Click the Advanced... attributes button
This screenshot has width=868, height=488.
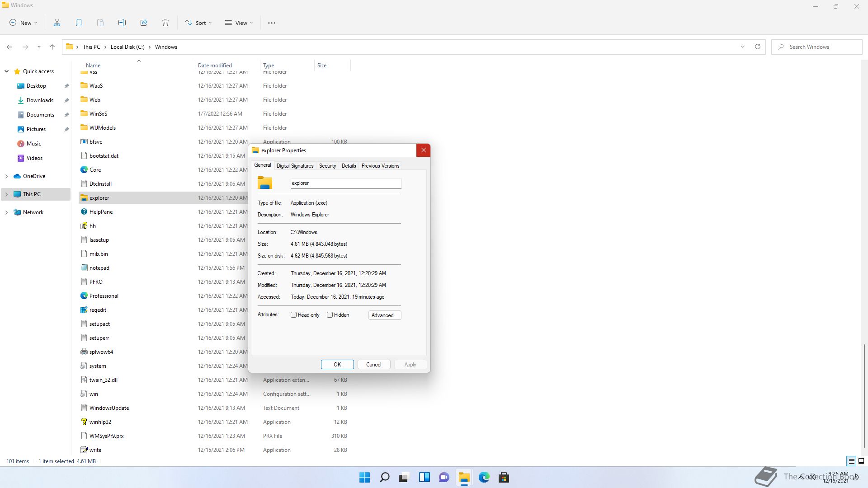coord(385,315)
